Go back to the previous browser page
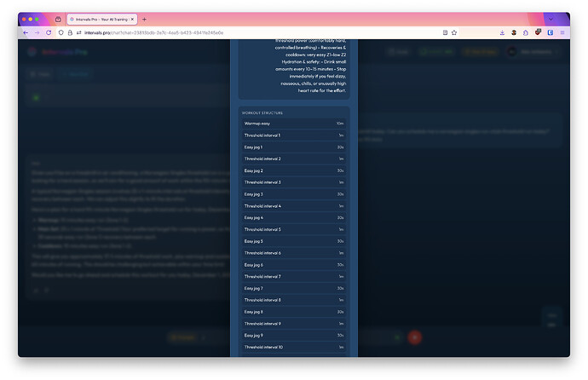The height and width of the screenshot is (380, 588). click(x=26, y=32)
